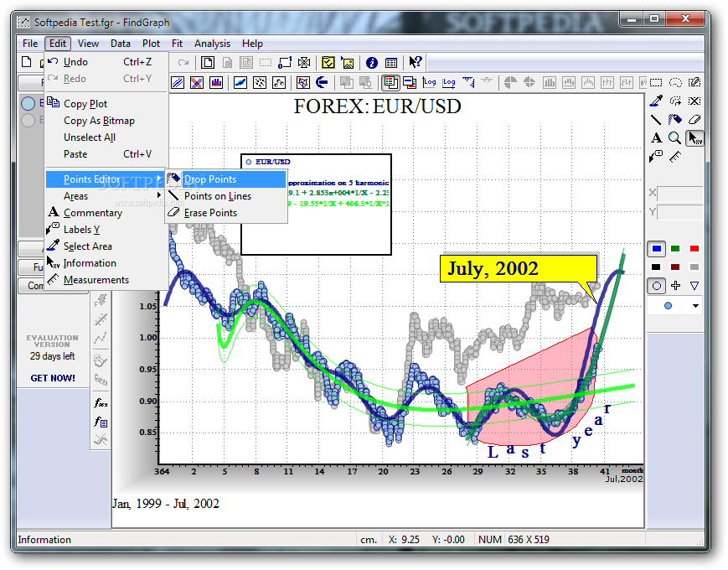Activate the magnifier Zoom tool
This screenshot has width=728, height=570.
pos(675,138)
